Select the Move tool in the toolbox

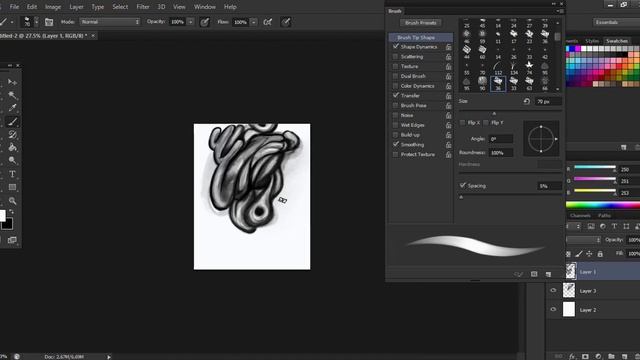[x=13, y=82]
